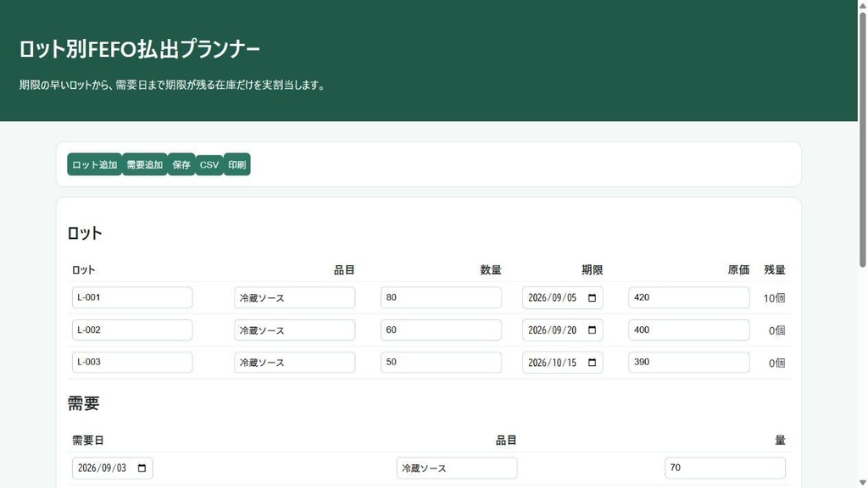Open calendar picker for the 2026/09/20 deadline
Image resolution: width=868 pixels, height=488 pixels.
coord(592,330)
